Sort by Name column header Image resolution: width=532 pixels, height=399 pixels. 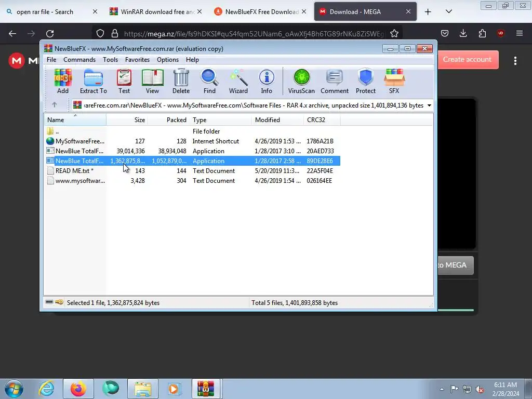coord(75,120)
